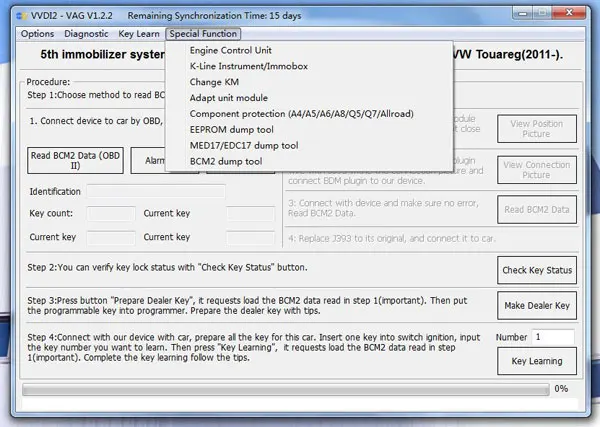Viewport: 600px width, 427px height.
Task: Click the Step 3 Prepare Dealer Key instructions
Action: (247, 305)
